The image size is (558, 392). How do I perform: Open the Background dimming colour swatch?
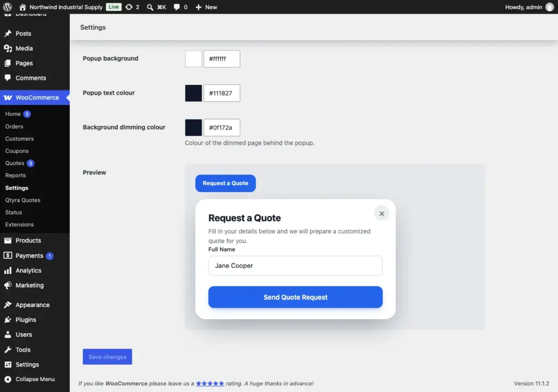click(x=193, y=127)
